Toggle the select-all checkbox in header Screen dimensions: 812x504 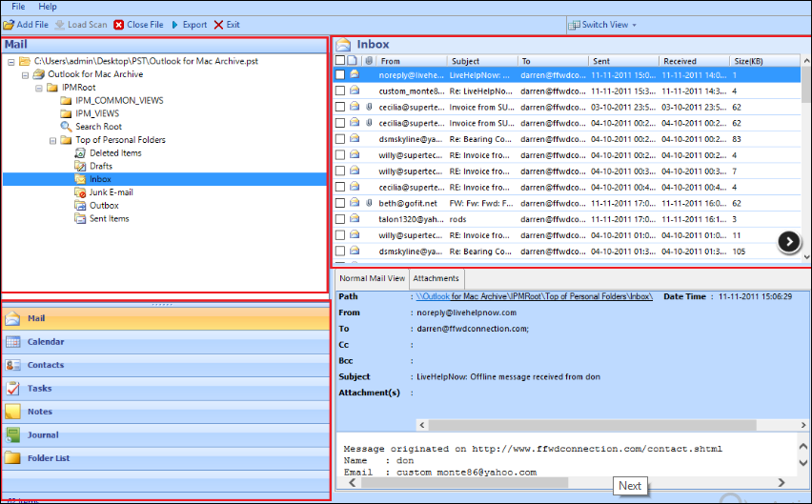pos(340,61)
